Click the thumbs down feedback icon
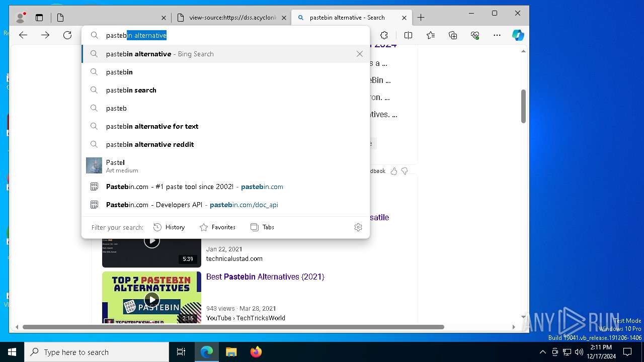The width and height of the screenshot is (644, 362). 405,171
